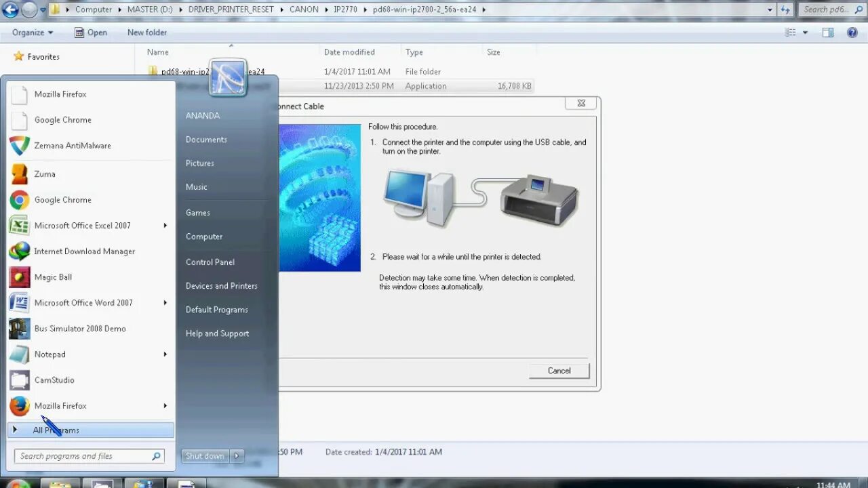Launch CamStudio recorder
This screenshot has width=868, height=488.
point(91,380)
